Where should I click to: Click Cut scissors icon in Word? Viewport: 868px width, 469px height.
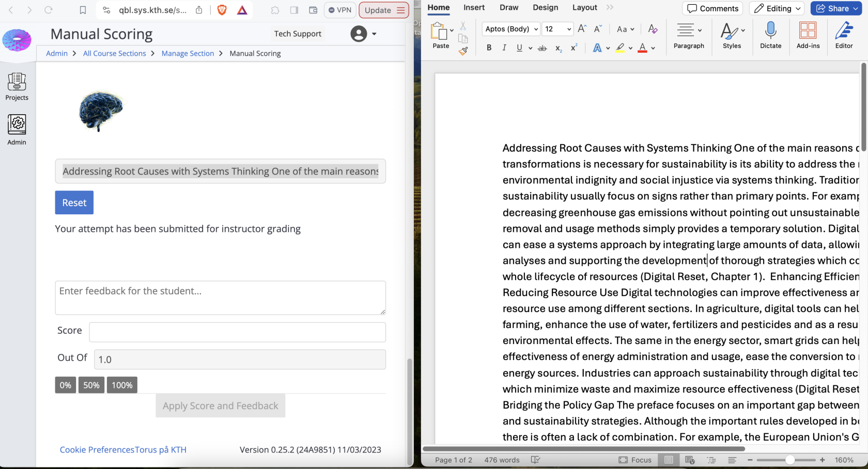[463, 26]
